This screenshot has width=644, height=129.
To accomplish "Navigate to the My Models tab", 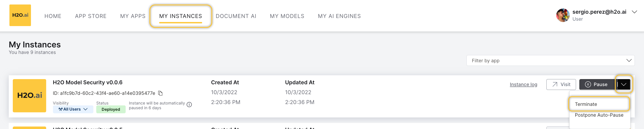I will tap(287, 16).
